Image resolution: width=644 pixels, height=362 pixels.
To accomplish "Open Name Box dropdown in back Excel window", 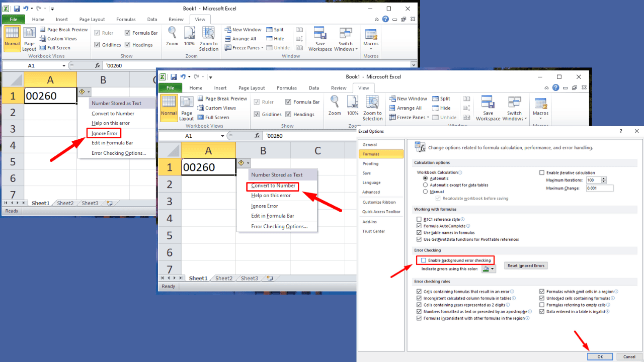I will pos(63,66).
